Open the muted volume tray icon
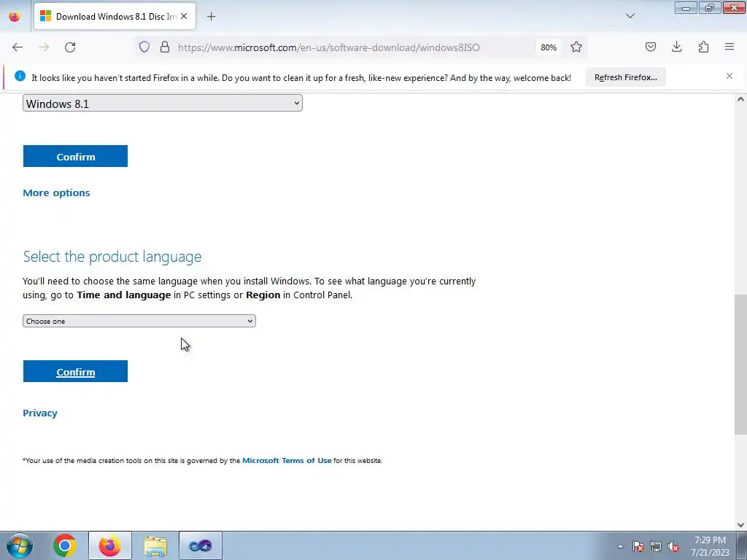Screen dimensions: 747x560 (673, 546)
